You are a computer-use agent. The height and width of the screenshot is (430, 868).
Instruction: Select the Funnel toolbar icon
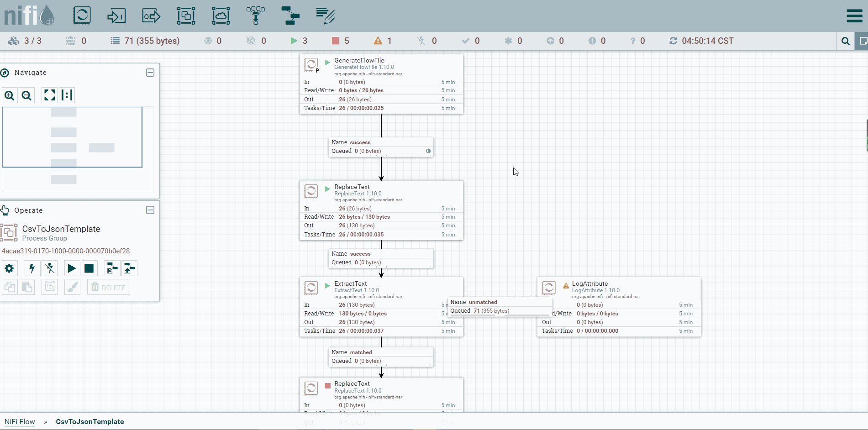pos(255,16)
